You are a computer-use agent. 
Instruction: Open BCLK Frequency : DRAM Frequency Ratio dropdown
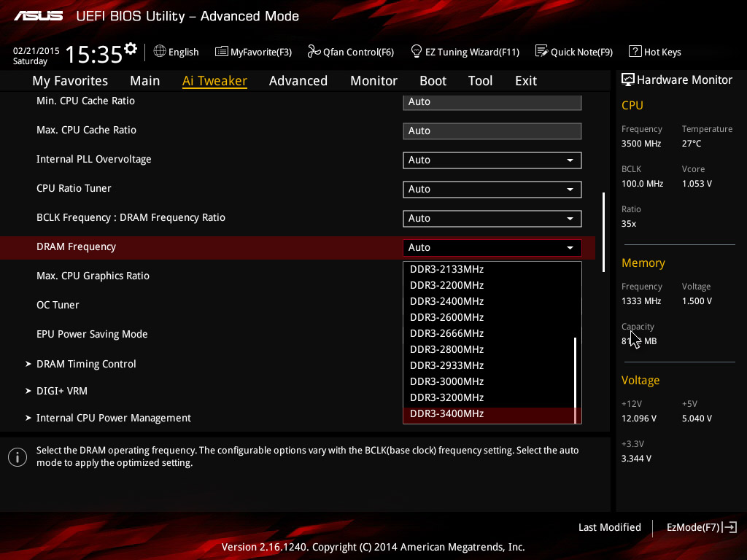(492, 218)
